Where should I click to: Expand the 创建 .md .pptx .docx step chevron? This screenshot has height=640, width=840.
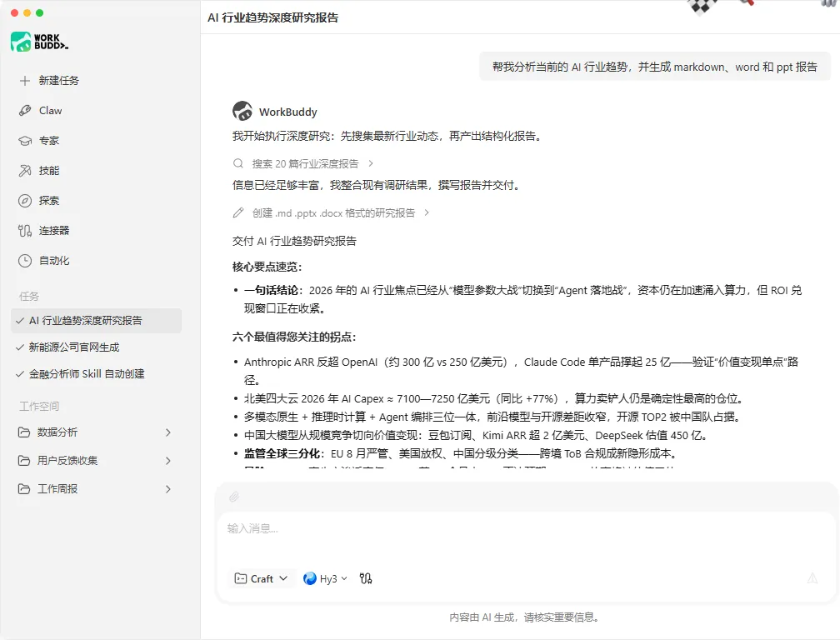427,212
